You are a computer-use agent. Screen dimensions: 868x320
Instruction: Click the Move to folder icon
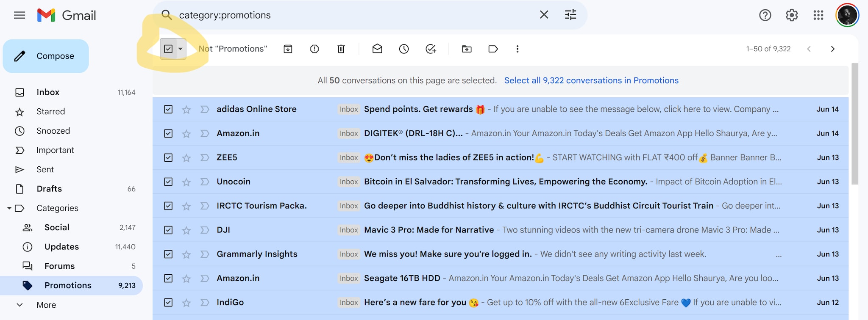click(x=467, y=49)
